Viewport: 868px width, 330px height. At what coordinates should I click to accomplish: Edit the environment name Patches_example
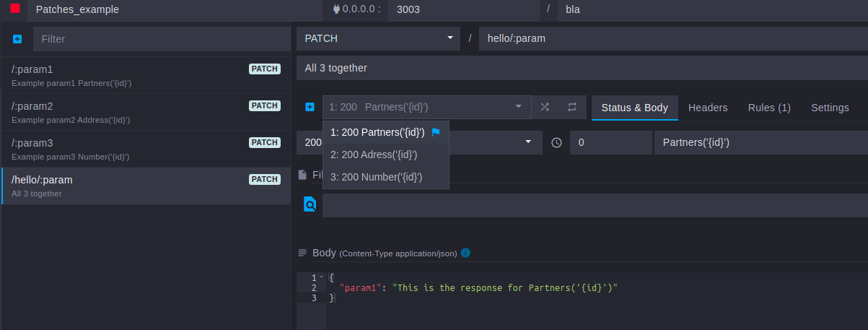pos(176,10)
